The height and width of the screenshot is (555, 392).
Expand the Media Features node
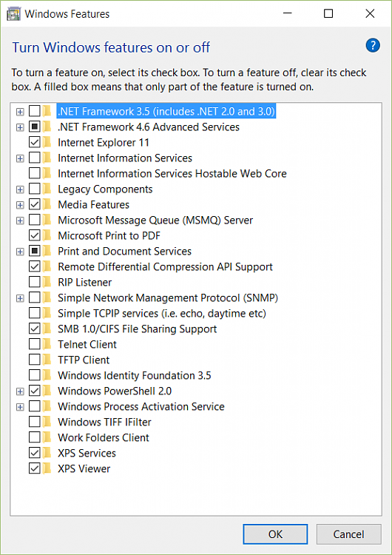coord(20,205)
